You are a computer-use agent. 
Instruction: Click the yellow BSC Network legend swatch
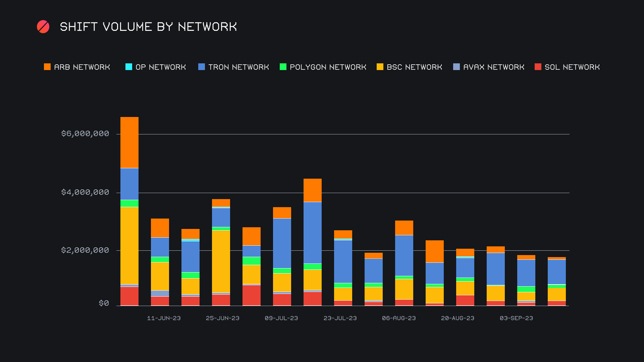380,67
